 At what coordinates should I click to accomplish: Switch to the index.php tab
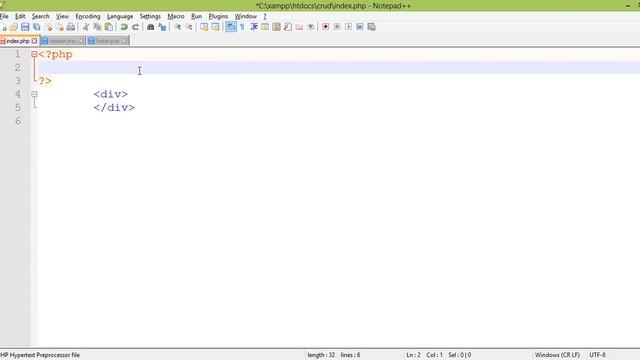tap(18, 41)
